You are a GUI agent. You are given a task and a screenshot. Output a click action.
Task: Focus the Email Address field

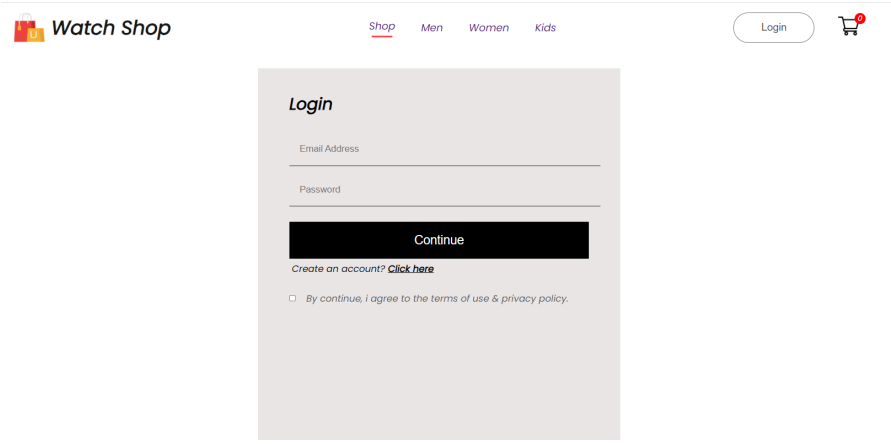click(444, 149)
